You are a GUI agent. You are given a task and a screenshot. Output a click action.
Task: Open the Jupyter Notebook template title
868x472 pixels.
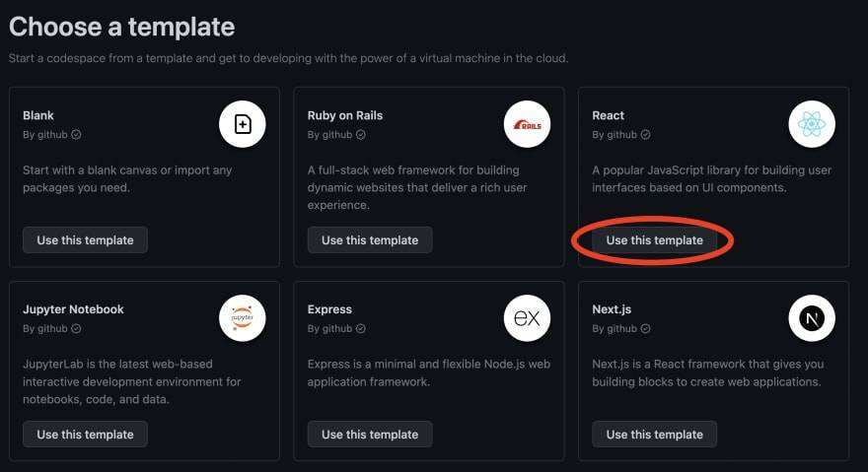tap(73, 309)
